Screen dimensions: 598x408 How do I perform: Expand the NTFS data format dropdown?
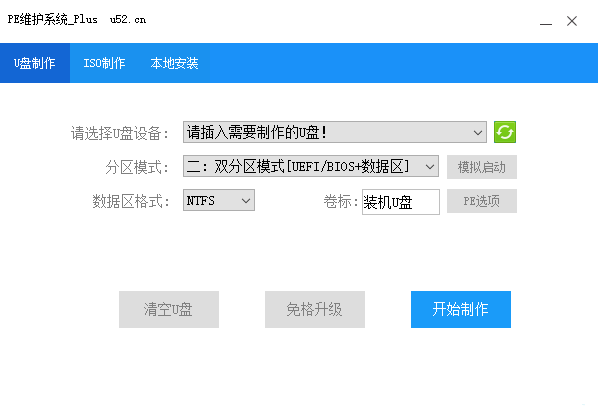[219, 200]
